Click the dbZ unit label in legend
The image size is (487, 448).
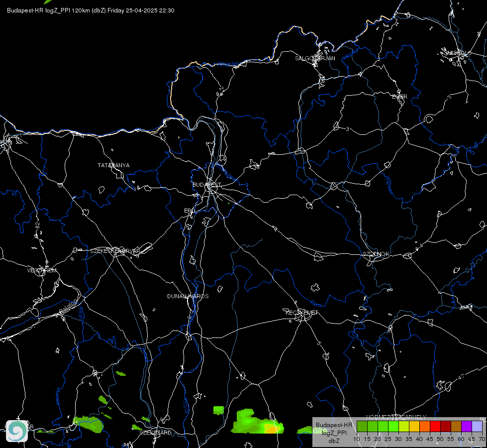coord(334,441)
